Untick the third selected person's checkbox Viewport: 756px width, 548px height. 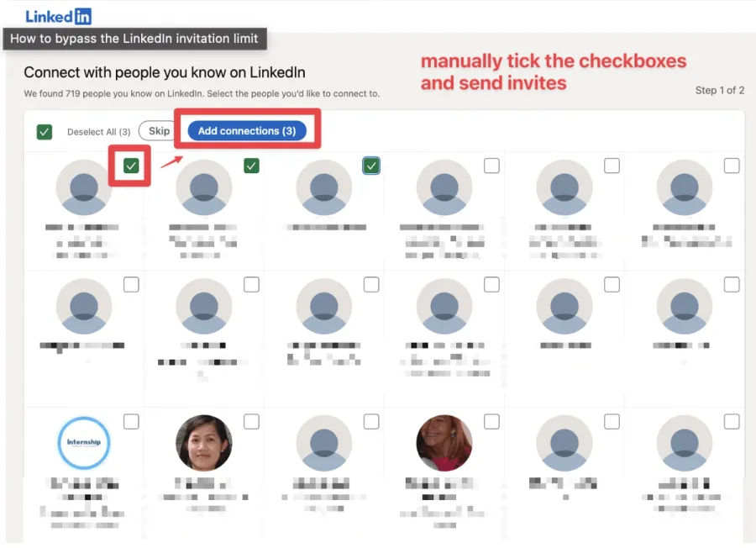pyautogui.click(x=371, y=166)
